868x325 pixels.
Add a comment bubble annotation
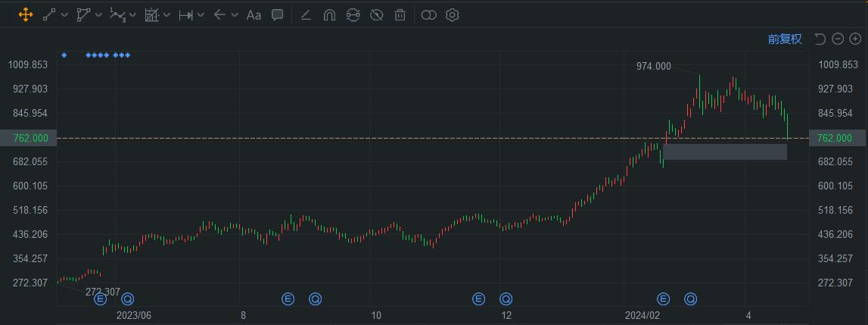click(278, 14)
